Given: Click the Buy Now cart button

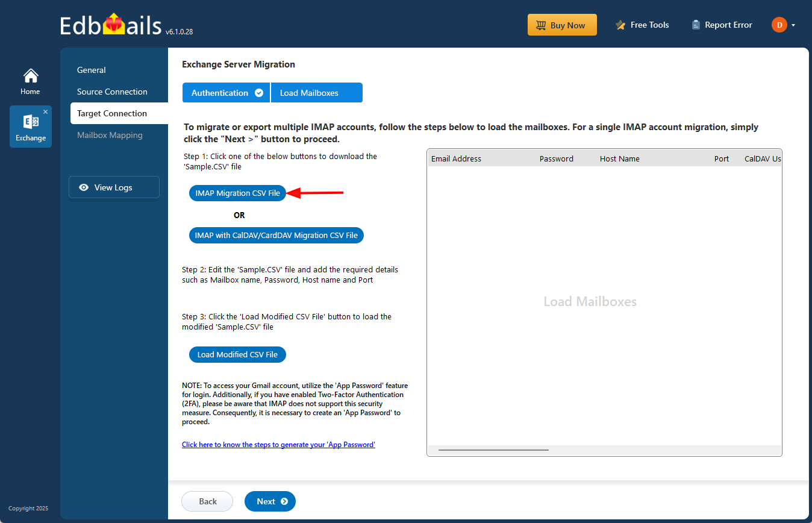Looking at the screenshot, I should [x=562, y=25].
